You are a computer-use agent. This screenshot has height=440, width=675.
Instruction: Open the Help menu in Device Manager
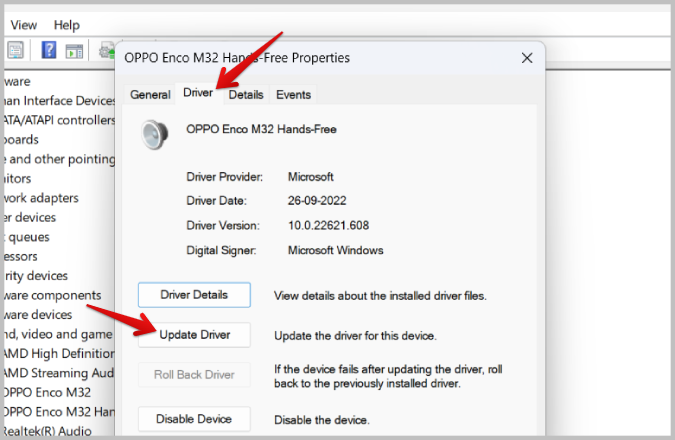pyautogui.click(x=67, y=25)
